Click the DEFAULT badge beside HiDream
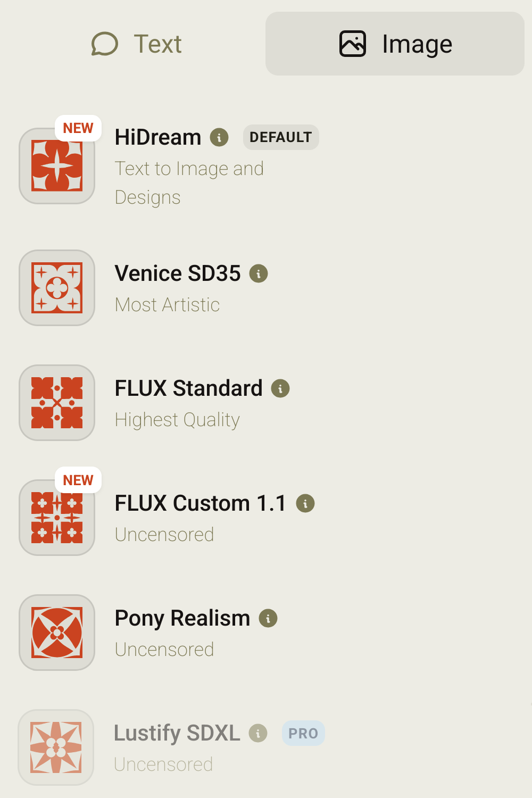Viewport: 532px width, 798px height. pyautogui.click(x=281, y=137)
